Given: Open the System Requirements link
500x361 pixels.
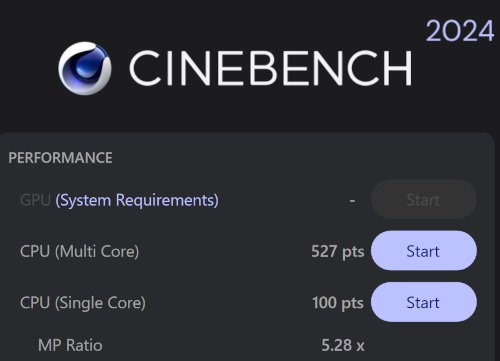Looking at the screenshot, I should pyautogui.click(x=137, y=200).
